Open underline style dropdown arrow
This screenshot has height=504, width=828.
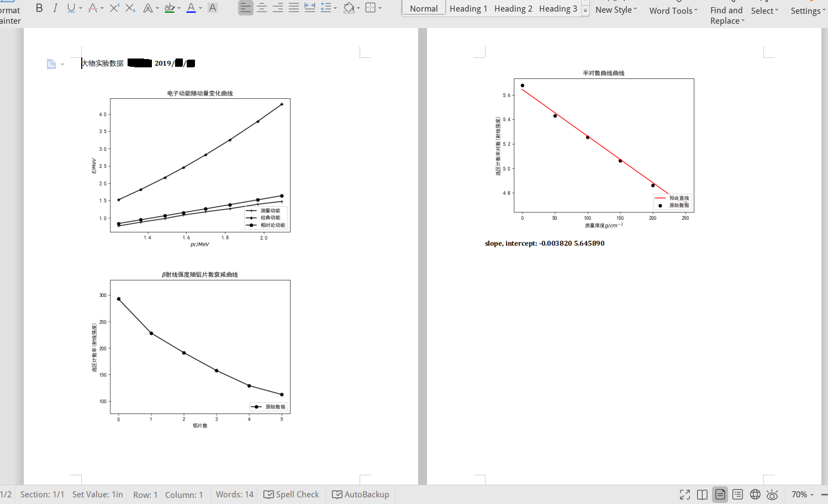pyautogui.click(x=81, y=8)
